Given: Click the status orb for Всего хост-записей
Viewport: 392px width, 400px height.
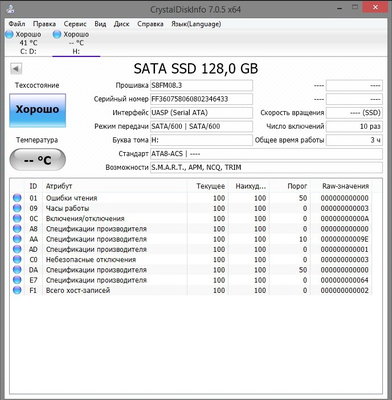Looking at the screenshot, I should 17,290.
